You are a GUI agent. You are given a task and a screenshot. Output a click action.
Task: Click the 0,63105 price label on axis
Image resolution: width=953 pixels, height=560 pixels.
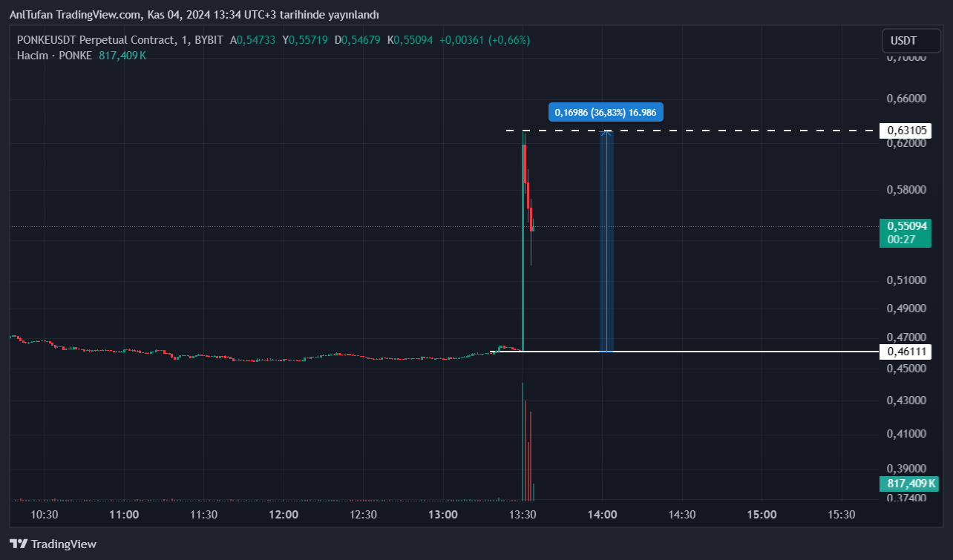point(906,131)
